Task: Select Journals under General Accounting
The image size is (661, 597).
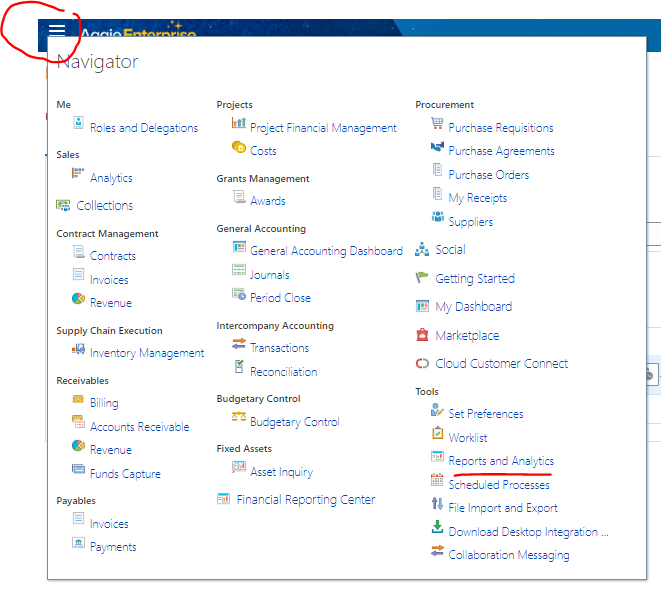Action: coord(270,275)
